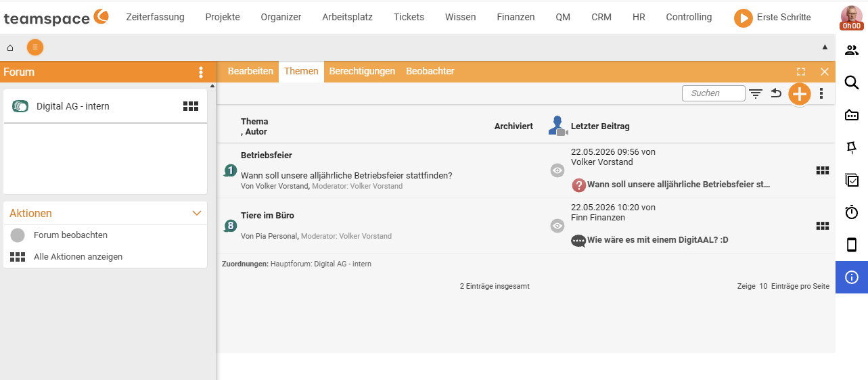Sort by the Archiviert column header
This screenshot has width=868, height=380.
[x=513, y=126]
